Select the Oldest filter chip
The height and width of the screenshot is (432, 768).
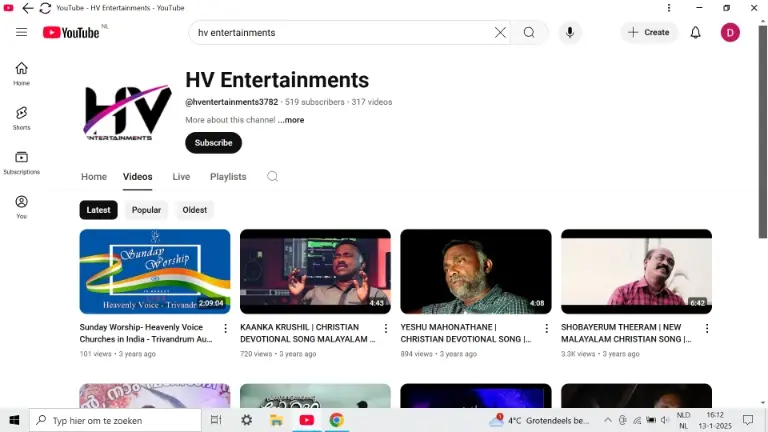point(194,210)
